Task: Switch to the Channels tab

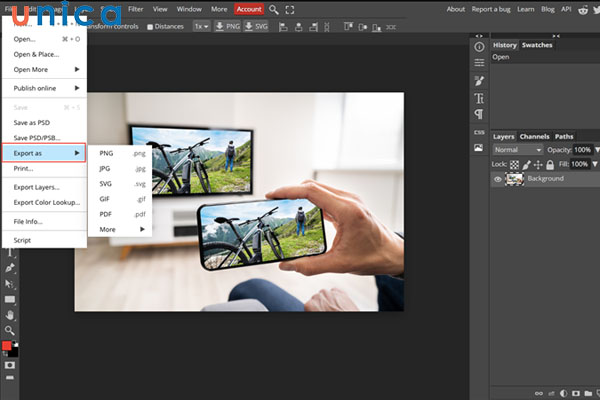Action: tap(534, 136)
